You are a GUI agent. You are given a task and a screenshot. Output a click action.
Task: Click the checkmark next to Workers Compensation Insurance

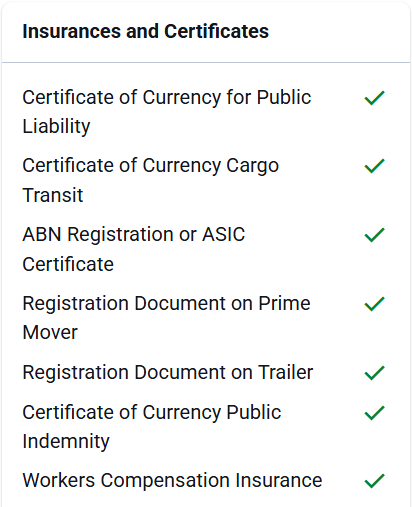coord(375,481)
